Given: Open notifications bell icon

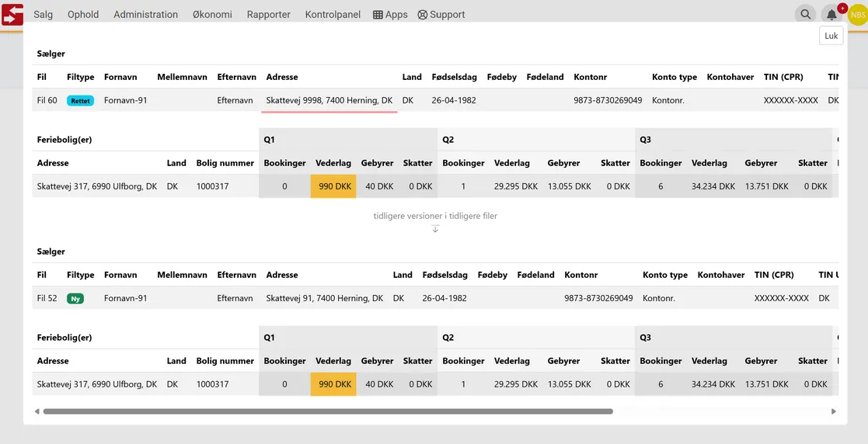Looking at the screenshot, I should point(831,15).
